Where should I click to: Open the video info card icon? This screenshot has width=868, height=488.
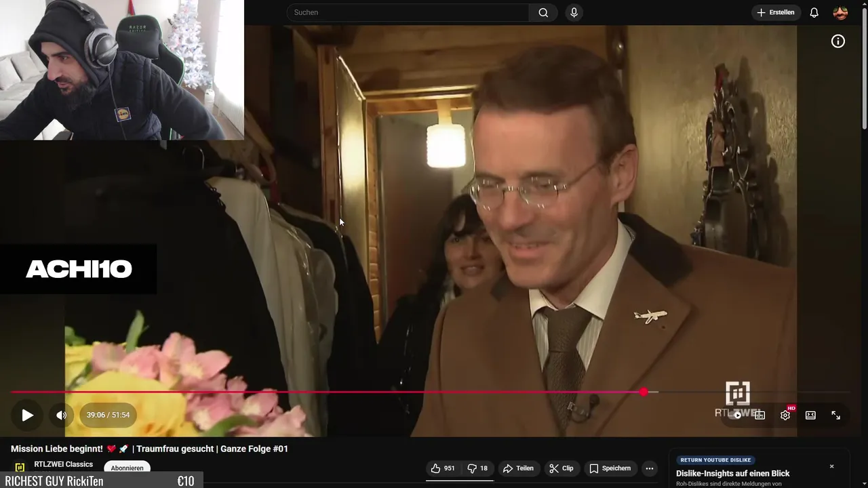coord(838,41)
